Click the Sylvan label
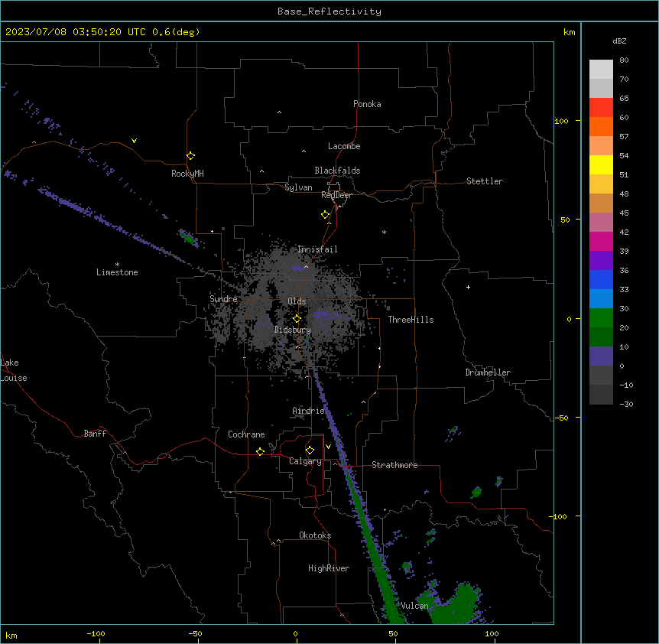659x644 pixels. pyautogui.click(x=298, y=187)
